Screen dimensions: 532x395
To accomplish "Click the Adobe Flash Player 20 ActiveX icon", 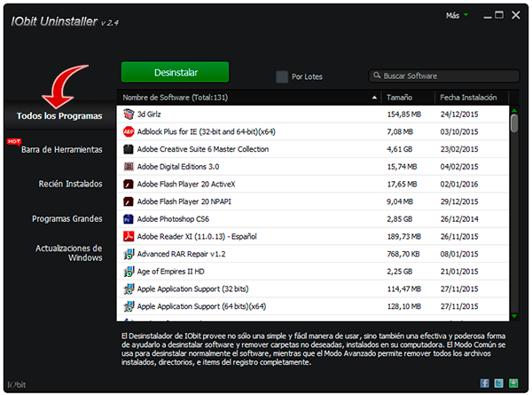I will click(128, 184).
